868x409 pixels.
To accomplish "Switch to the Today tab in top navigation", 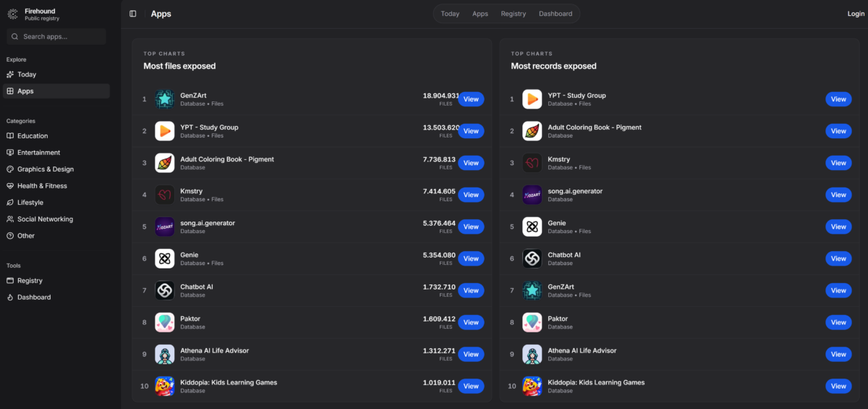I will (450, 14).
